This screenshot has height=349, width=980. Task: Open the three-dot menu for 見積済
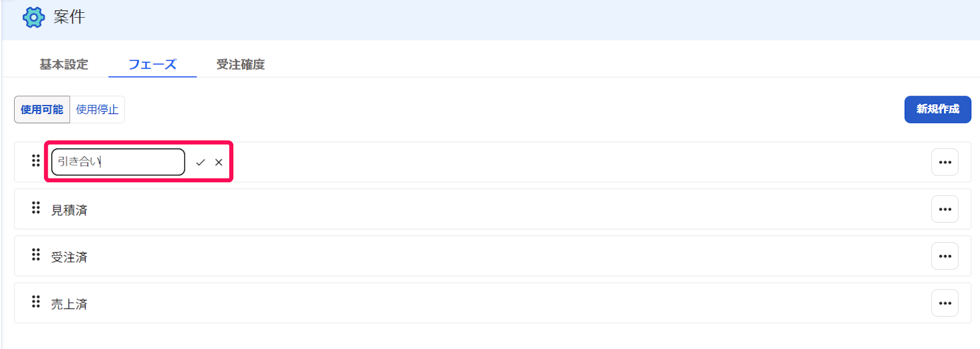click(945, 209)
